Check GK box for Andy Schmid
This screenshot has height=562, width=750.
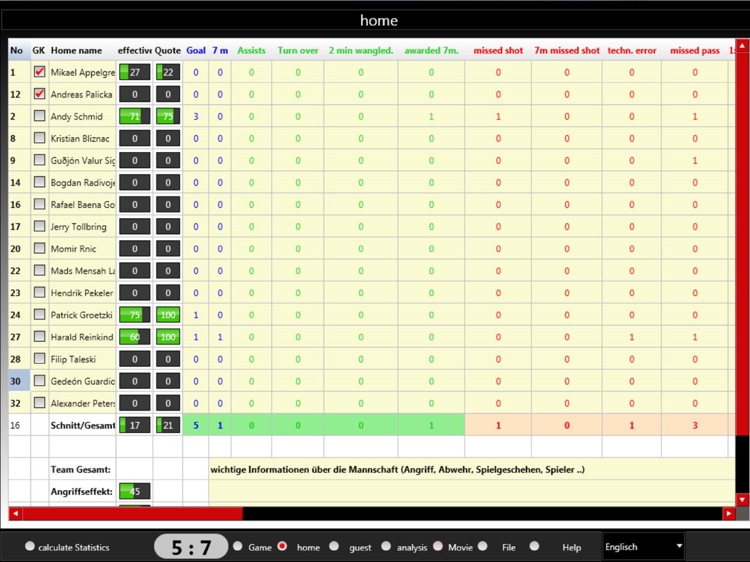[40, 116]
